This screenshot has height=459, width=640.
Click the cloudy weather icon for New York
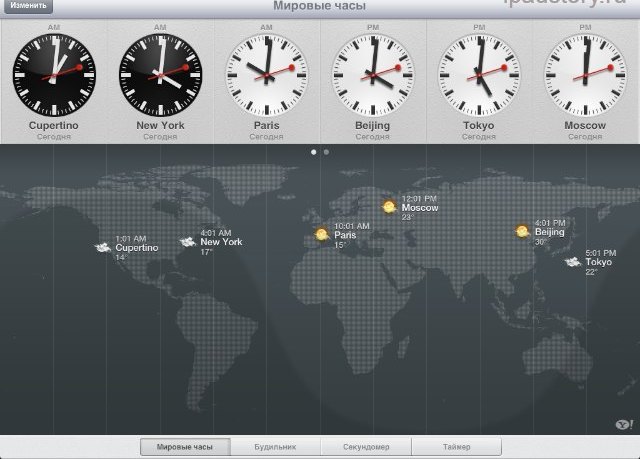pyautogui.click(x=188, y=242)
